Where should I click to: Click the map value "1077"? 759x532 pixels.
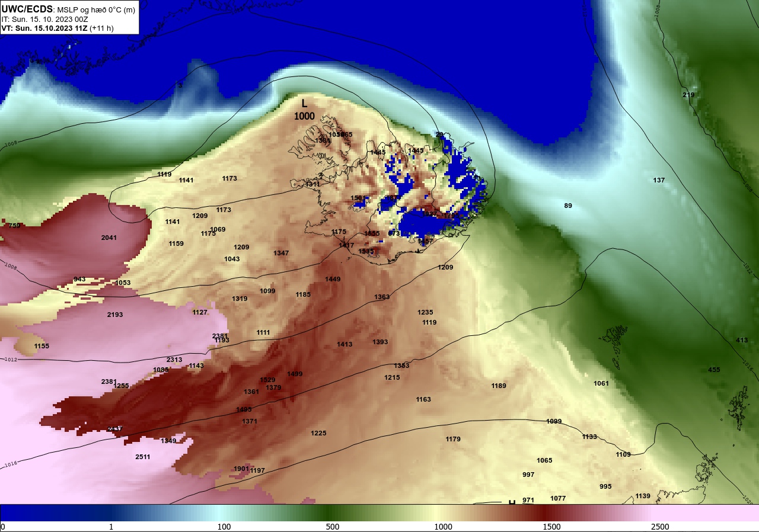[558, 498]
